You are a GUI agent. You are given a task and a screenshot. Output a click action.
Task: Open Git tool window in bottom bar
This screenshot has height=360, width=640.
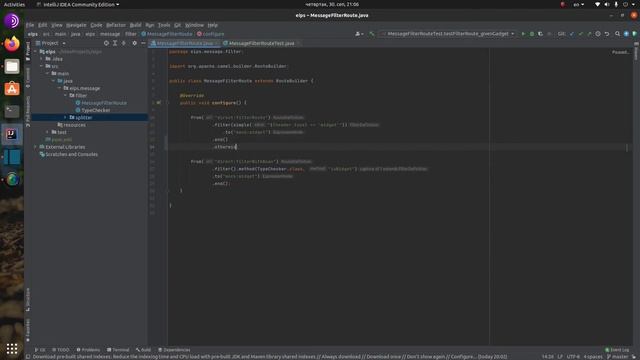point(40,350)
